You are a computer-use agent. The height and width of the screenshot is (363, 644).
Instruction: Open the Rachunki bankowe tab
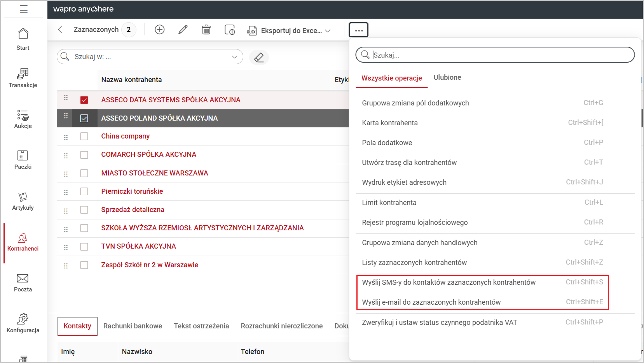[133, 326]
